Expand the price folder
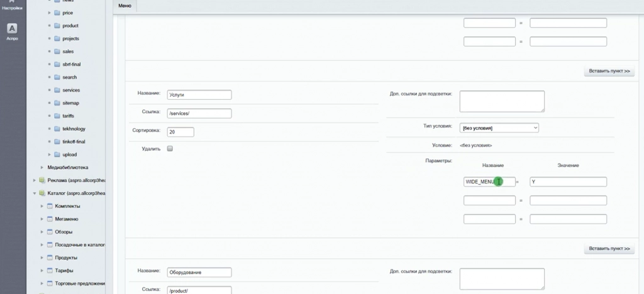The height and width of the screenshot is (294, 644). click(49, 13)
